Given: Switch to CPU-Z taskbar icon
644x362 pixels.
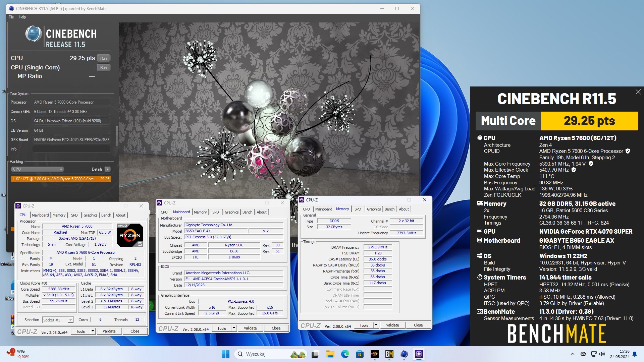Looking at the screenshot, I should point(419,354).
